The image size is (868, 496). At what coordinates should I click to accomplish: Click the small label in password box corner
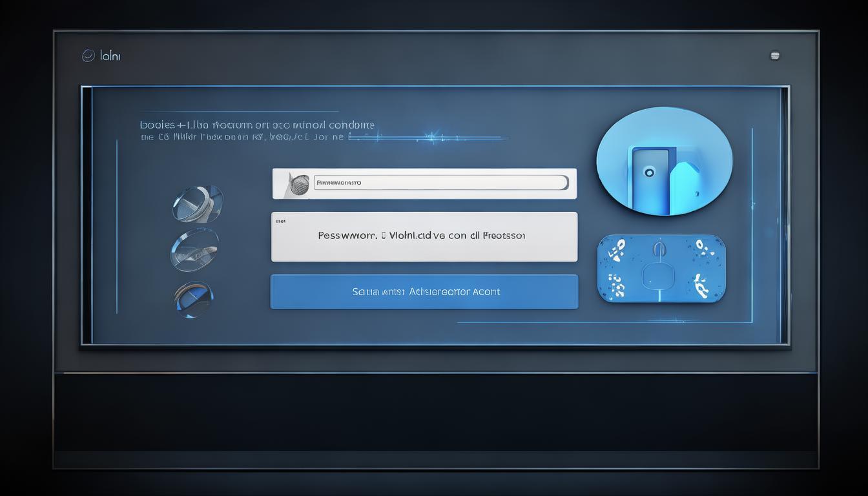point(280,221)
